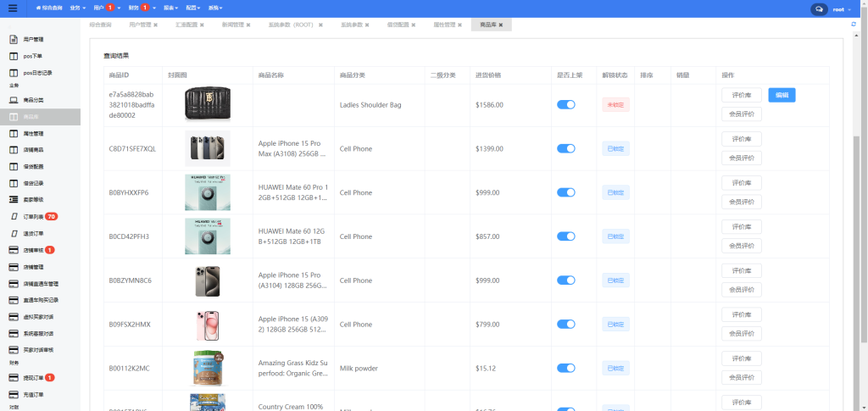Click 评价库 for Amazing Grass Kidz row

coord(741,358)
